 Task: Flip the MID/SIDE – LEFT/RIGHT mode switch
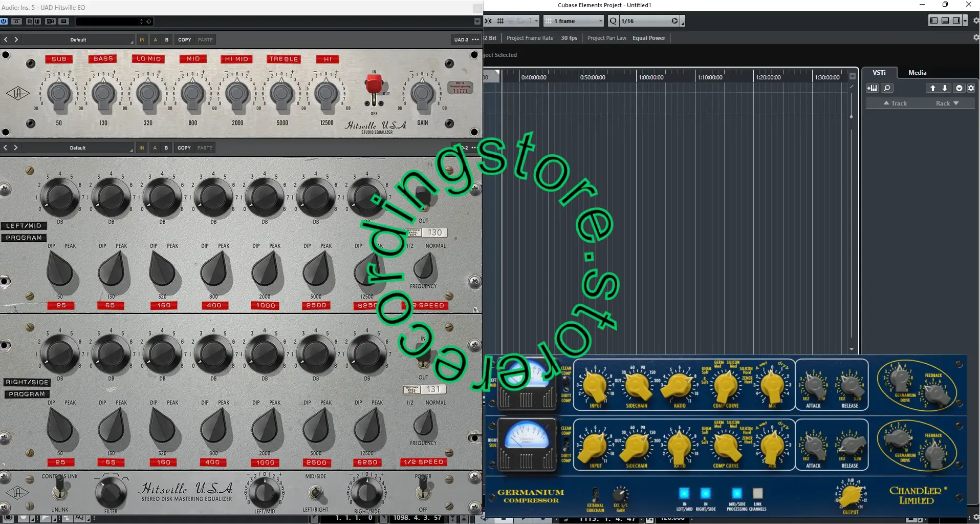pyautogui.click(x=316, y=493)
